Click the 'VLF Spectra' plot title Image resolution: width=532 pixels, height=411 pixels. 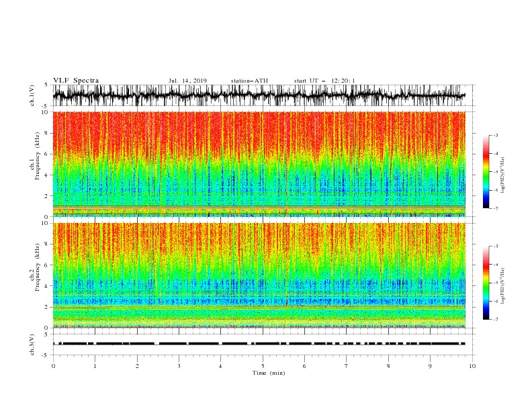76,81
